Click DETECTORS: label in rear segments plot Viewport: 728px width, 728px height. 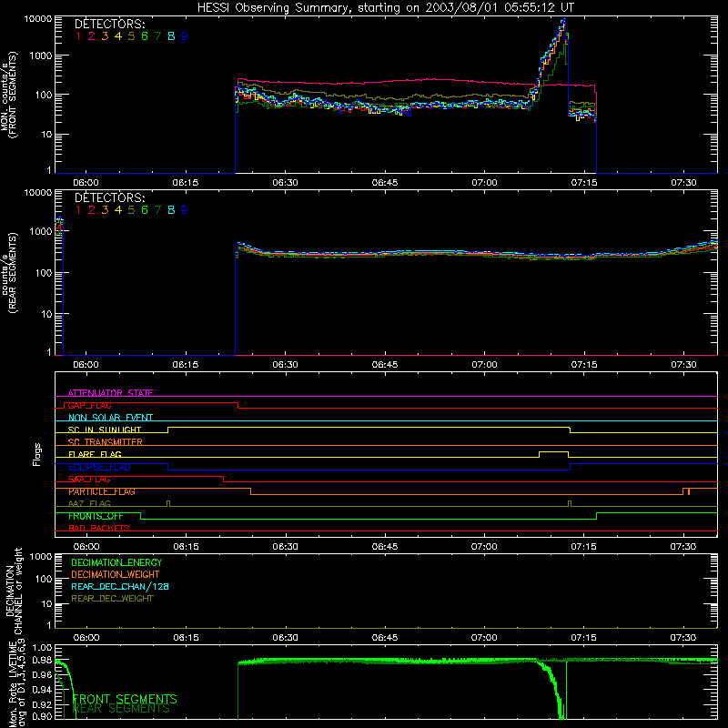pyautogui.click(x=109, y=197)
